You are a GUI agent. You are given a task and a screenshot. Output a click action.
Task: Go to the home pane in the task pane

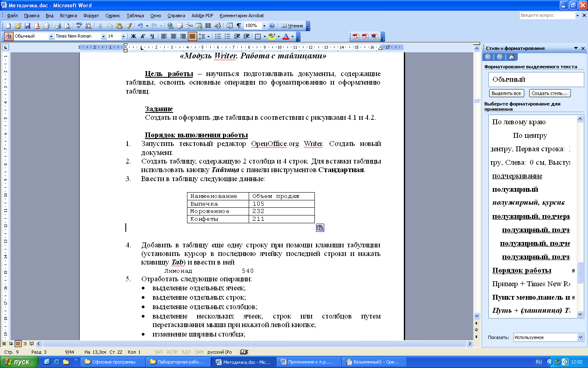pyautogui.click(x=511, y=57)
